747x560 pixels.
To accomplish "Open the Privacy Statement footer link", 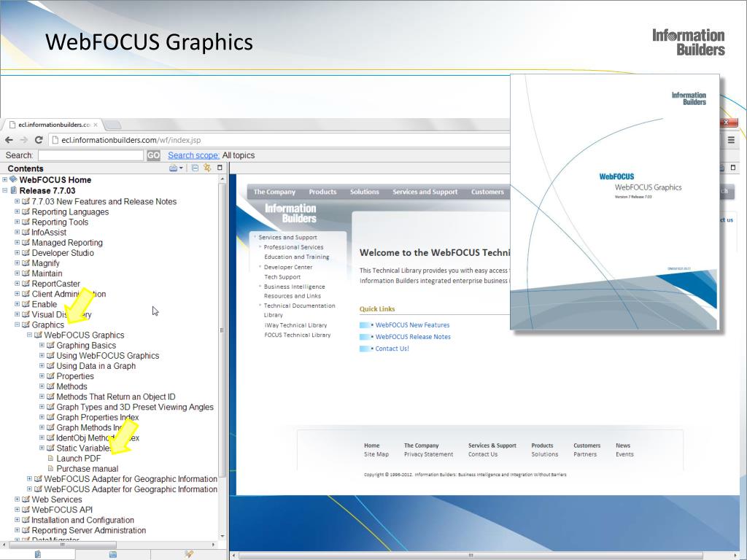I will tap(428, 454).
